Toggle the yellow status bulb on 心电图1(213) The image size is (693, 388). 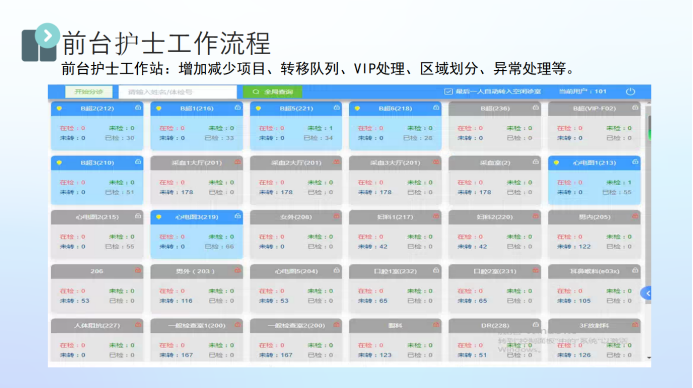coord(556,163)
